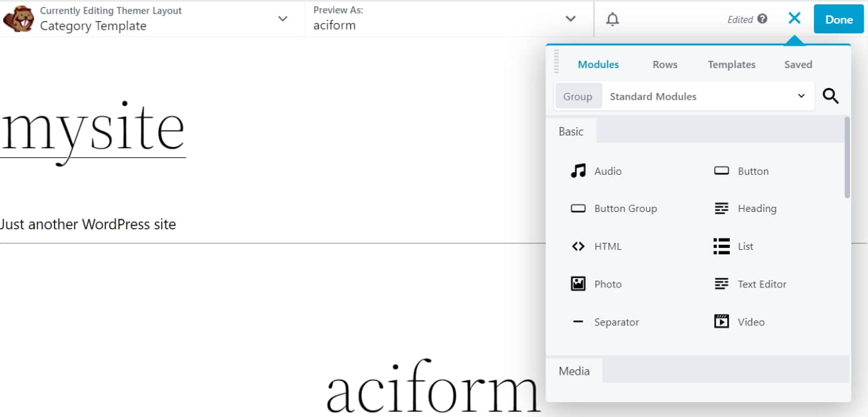868x417 pixels.
Task: Click the Group label button
Action: point(578,97)
